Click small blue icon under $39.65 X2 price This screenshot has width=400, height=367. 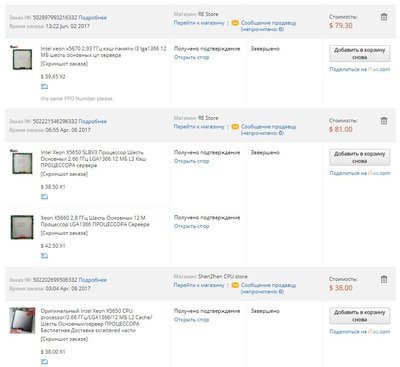coord(44,87)
